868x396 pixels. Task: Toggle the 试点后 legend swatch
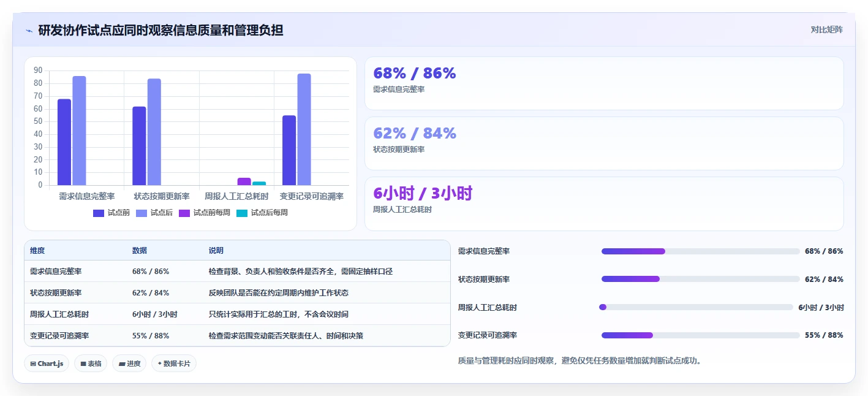pyautogui.click(x=142, y=213)
